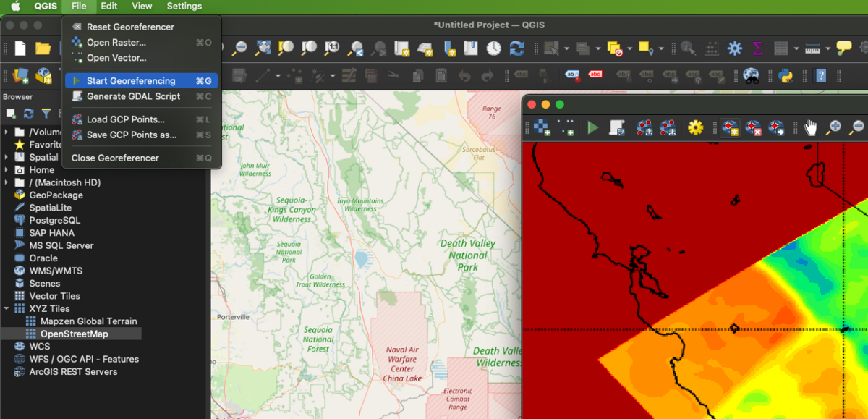Click the Temporal Controller clock icon
The height and width of the screenshot is (419, 868).
[493, 48]
